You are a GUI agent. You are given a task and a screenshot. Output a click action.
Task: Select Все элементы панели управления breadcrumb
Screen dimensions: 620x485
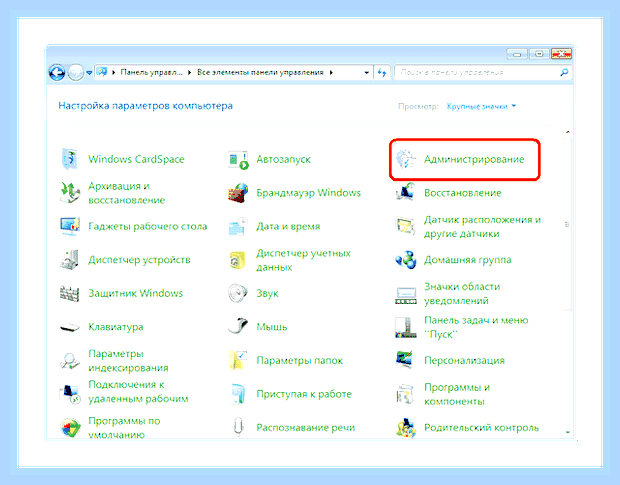260,72
